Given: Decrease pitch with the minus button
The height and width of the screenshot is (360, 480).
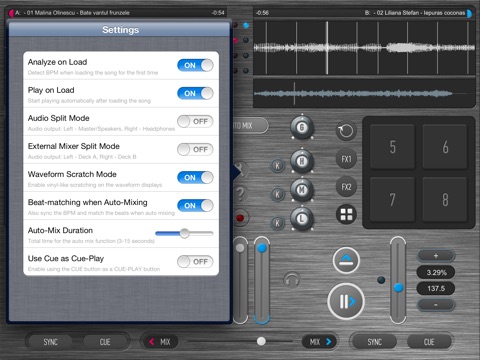Looking at the screenshot, I should click(436, 305).
